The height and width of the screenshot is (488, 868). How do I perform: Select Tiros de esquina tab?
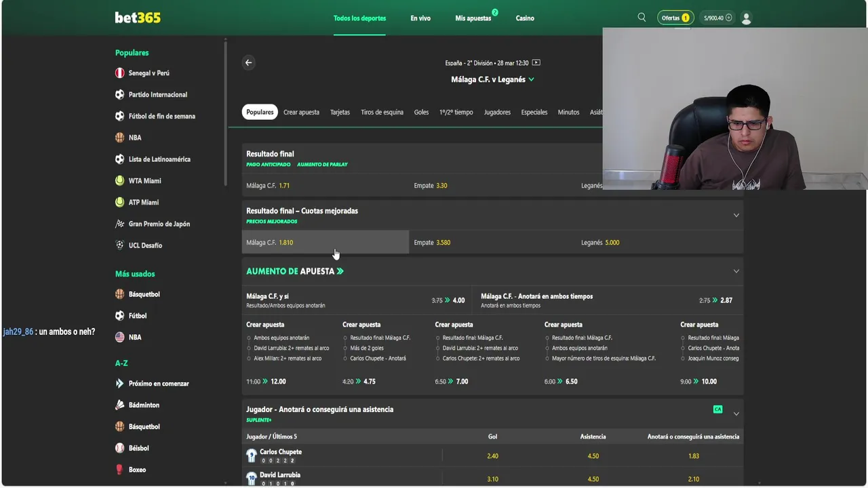pos(382,112)
